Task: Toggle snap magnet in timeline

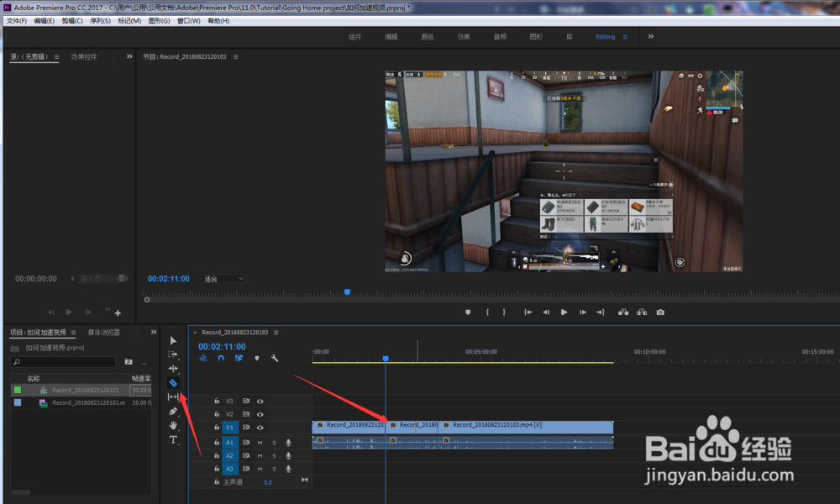Action: pyautogui.click(x=221, y=359)
